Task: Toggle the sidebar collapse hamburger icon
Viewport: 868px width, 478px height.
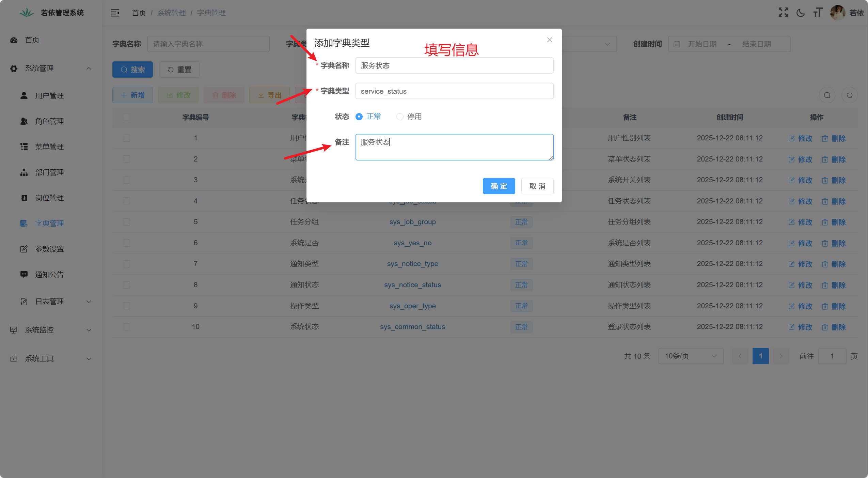Action: point(115,13)
